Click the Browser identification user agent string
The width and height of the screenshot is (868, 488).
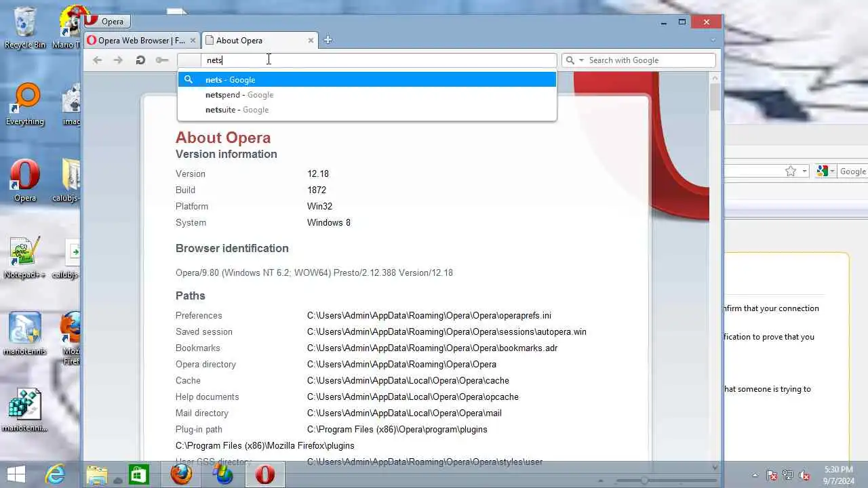(314, 272)
